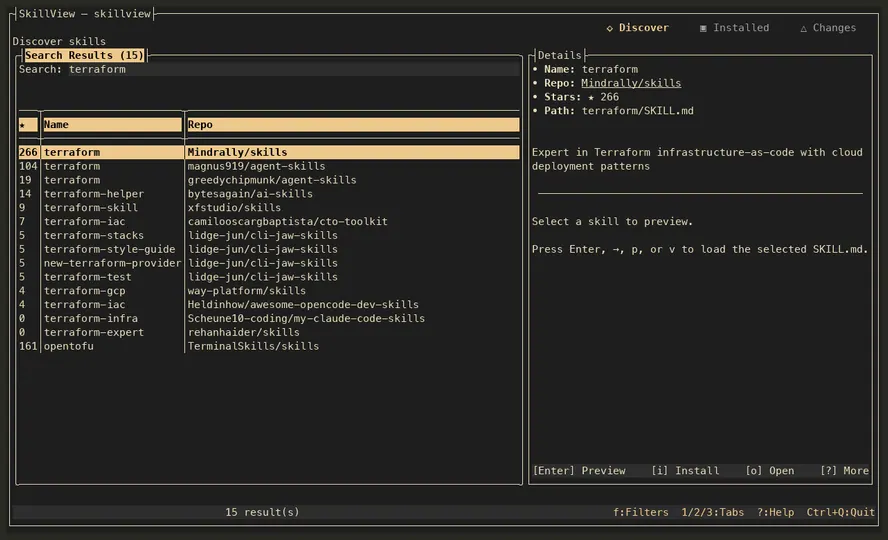Click the way-platform/skills repo cell

pos(246,291)
